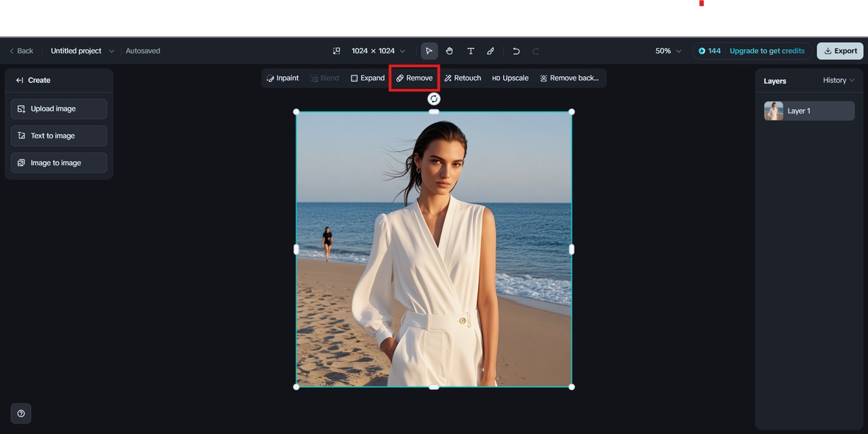Redo the last undone action
The image size is (868, 434).
coord(536,51)
